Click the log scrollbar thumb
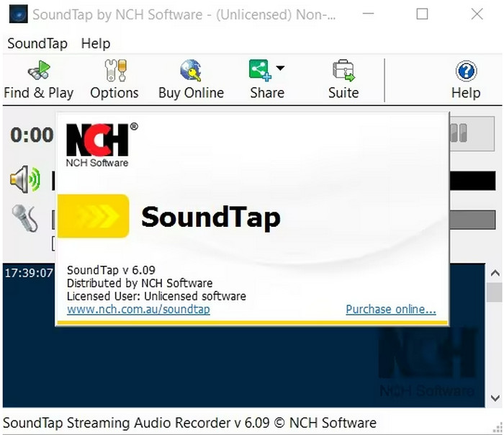Viewport: 504px width, 435px height. tap(495, 292)
